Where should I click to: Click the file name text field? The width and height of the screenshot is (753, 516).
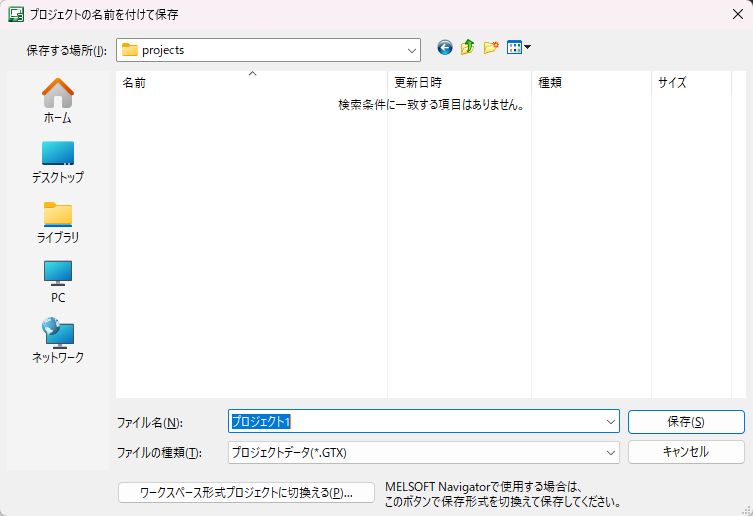(415, 422)
